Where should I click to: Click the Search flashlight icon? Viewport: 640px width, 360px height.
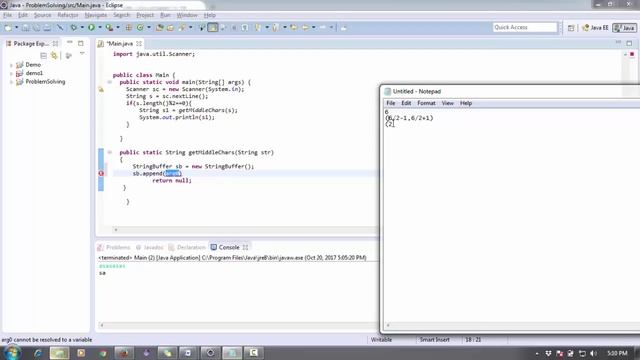click(x=182, y=28)
